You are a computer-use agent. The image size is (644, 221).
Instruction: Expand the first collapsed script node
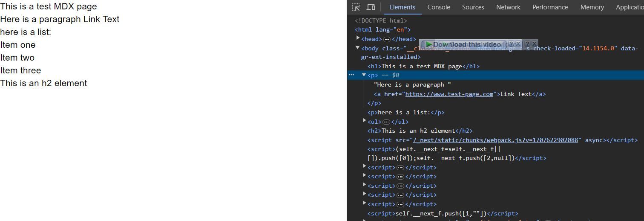pyautogui.click(x=364, y=167)
